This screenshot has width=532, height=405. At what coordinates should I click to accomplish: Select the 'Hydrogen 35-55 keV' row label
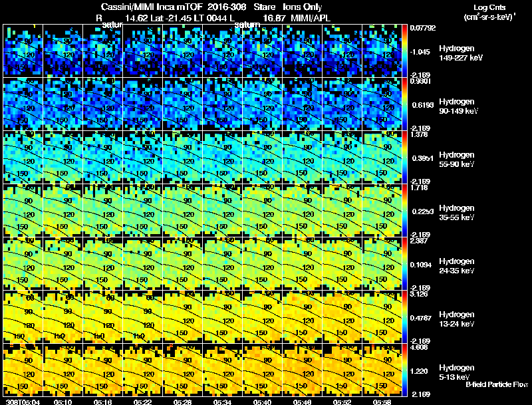(457, 213)
